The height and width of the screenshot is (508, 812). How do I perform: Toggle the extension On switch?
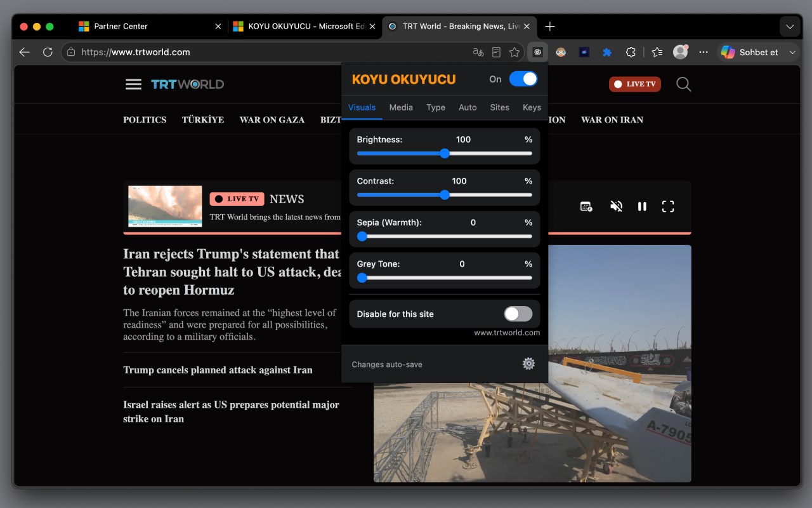pyautogui.click(x=523, y=79)
